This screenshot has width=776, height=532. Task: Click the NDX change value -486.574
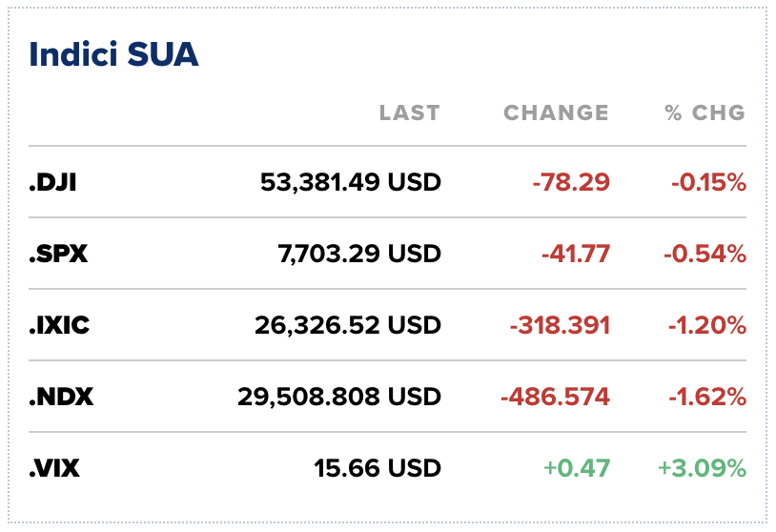pos(555,397)
